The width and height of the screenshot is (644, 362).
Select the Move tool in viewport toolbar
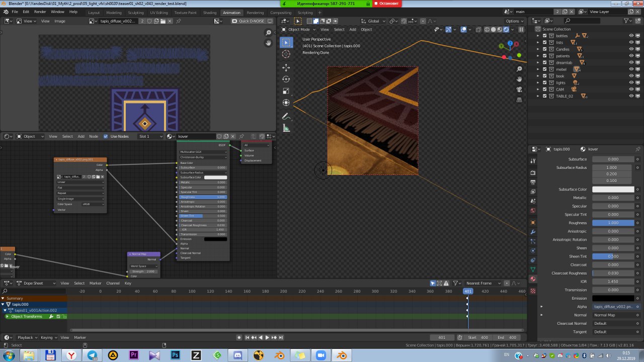pyautogui.click(x=286, y=67)
